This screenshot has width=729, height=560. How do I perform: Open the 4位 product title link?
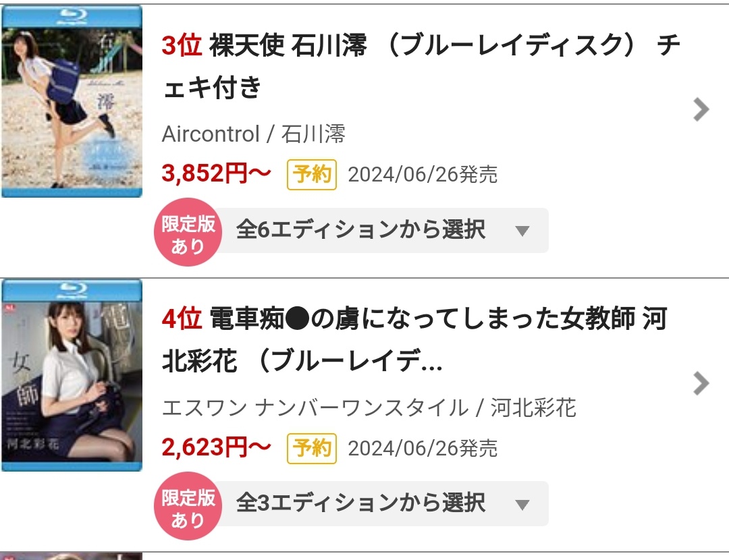414,340
